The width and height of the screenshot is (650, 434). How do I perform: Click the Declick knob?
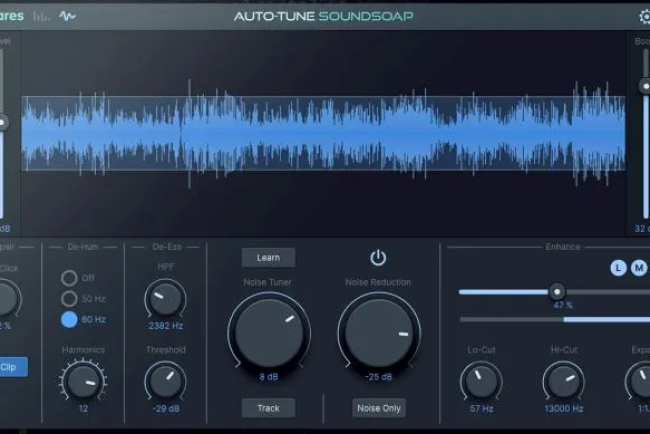pos(6,299)
